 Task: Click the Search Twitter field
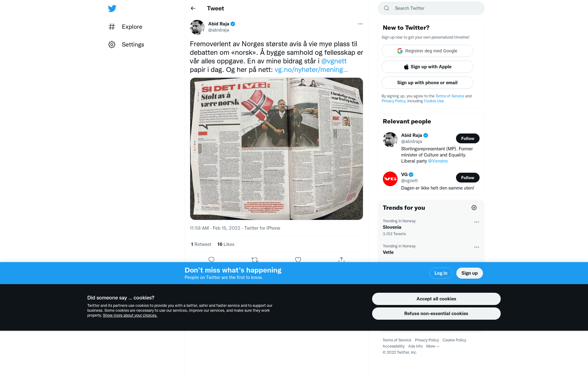pos(431,8)
